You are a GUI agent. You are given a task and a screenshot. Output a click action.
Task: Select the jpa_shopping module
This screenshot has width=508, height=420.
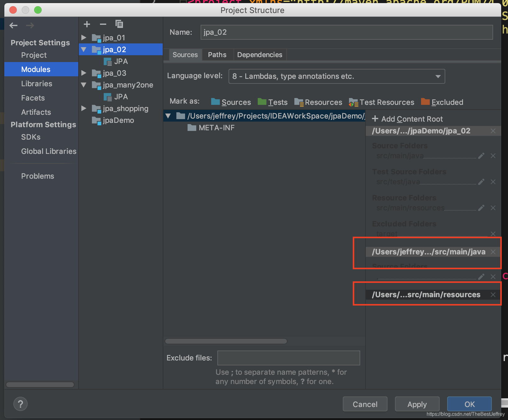(x=120, y=109)
